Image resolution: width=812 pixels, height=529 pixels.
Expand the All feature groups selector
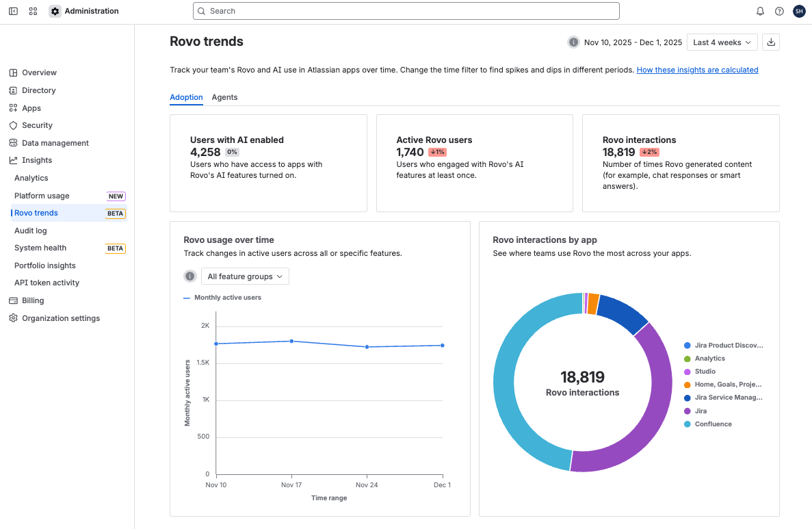click(x=244, y=276)
